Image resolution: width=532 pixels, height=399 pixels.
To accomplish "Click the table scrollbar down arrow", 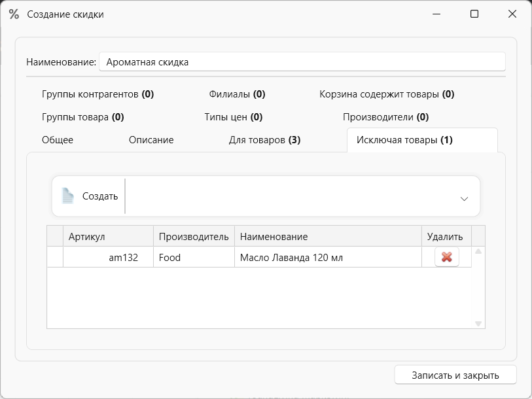I will click(x=478, y=323).
